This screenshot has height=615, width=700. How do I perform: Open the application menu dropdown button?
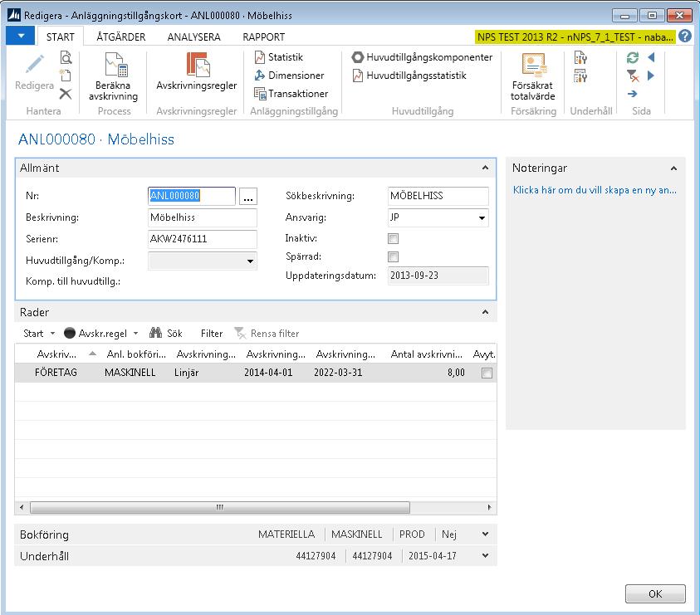(21, 36)
